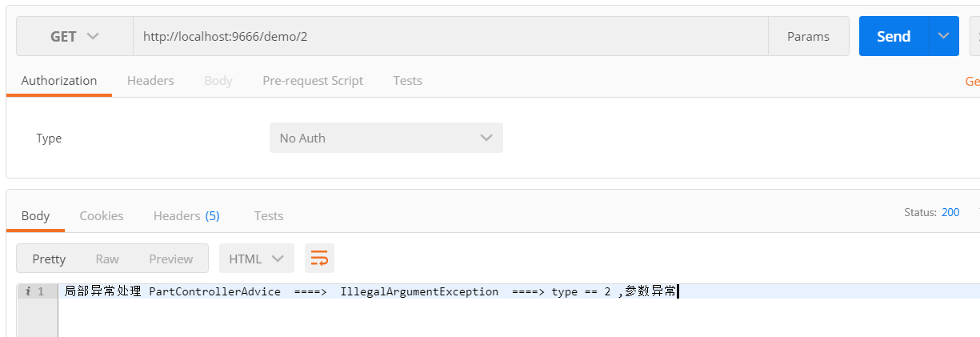Image resolution: width=980 pixels, height=337 pixels.
Task: Open the request Tests tab
Action: 407,81
